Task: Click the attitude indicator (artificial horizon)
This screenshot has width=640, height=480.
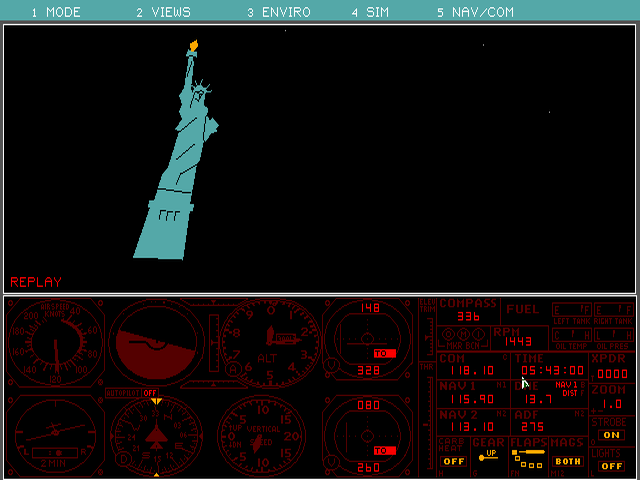Action: [156, 343]
